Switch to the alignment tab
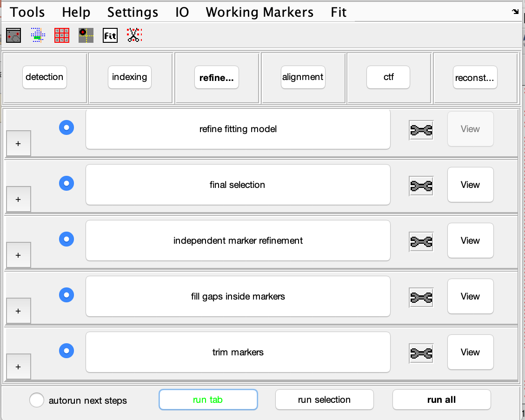Image resolution: width=525 pixels, height=420 pixels. [303, 77]
